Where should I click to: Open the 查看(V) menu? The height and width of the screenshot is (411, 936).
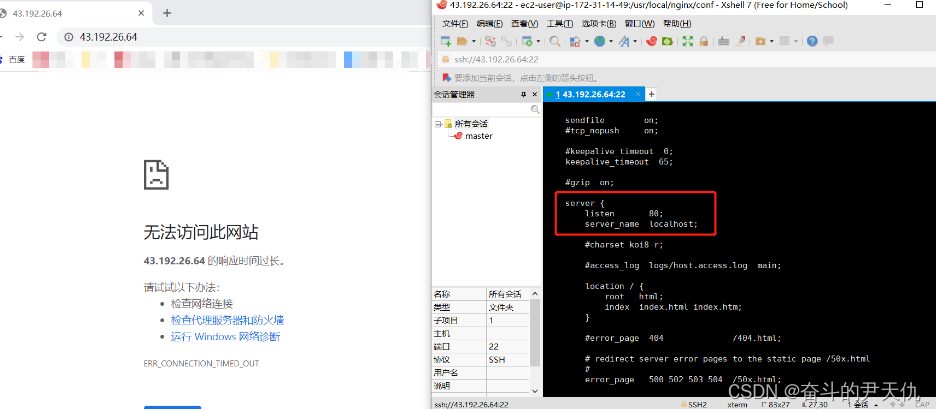[x=524, y=24]
